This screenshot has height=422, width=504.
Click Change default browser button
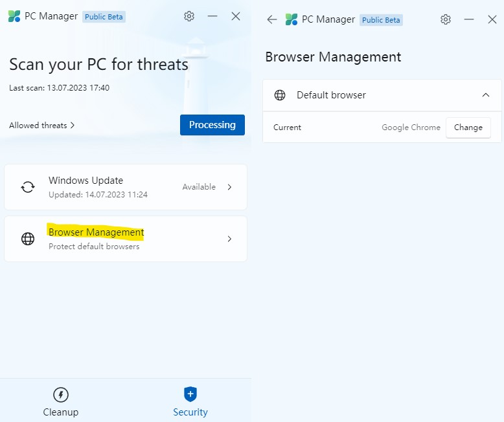(x=468, y=128)
